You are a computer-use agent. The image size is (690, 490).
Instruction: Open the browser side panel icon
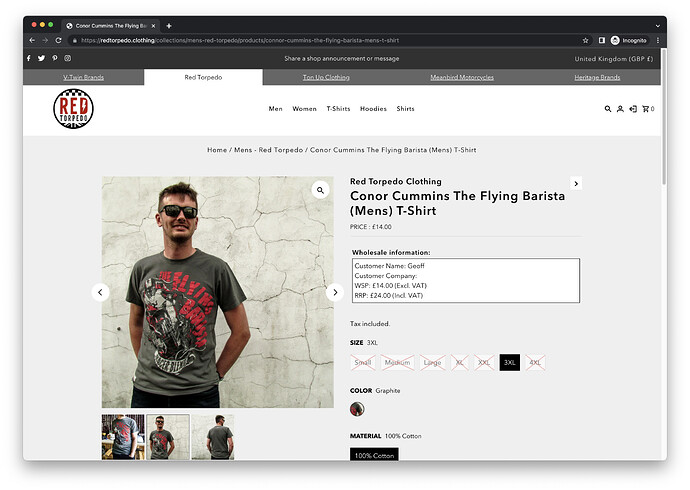(602, 40)
